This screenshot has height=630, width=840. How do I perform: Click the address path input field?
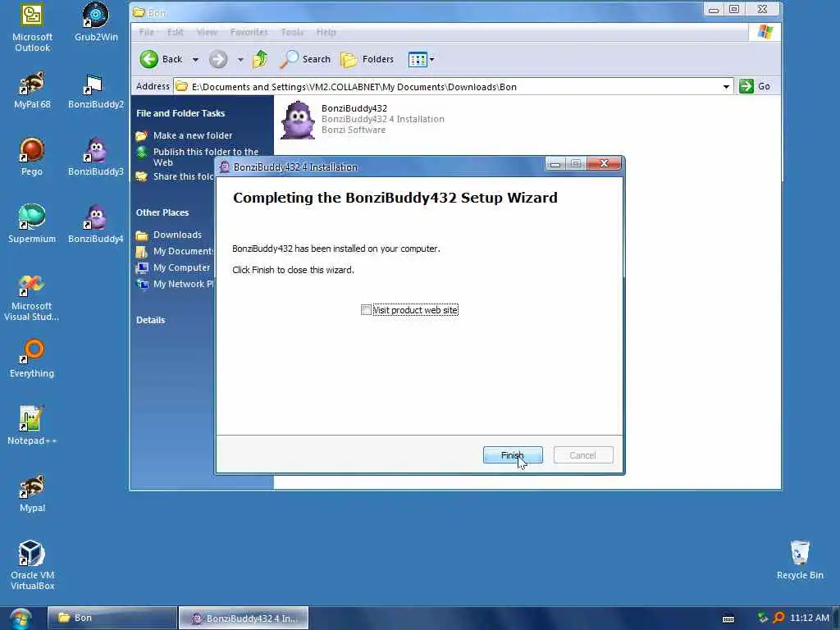click(x=453, y=87)
